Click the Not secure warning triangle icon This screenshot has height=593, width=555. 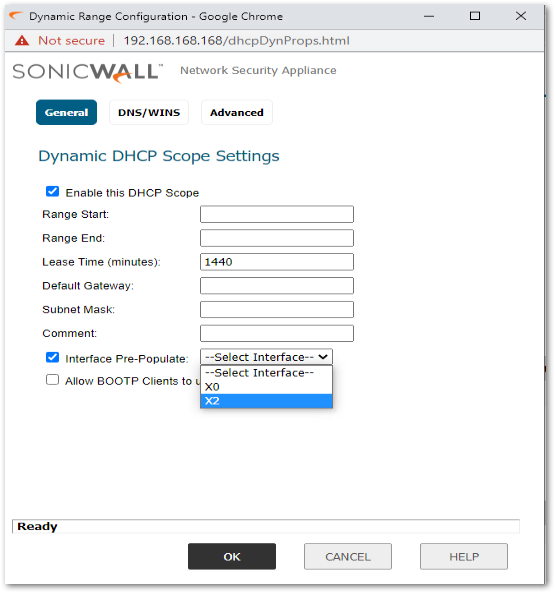point(22,40)
